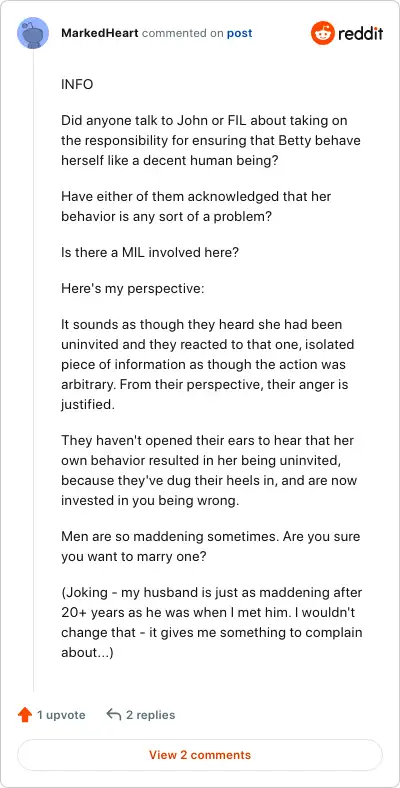Click the orange upvote arrow icon
Viewport: 400px width, 788px height.
[x=25, y=715]
